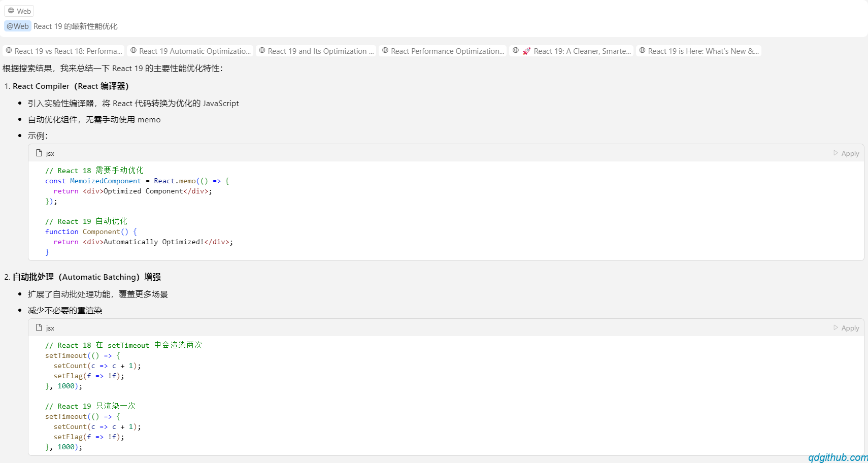The width and height of the screenshot is (868, 463).
Task: Open 'React Performance Optimization...' source
Action: [x=443, y=51]
